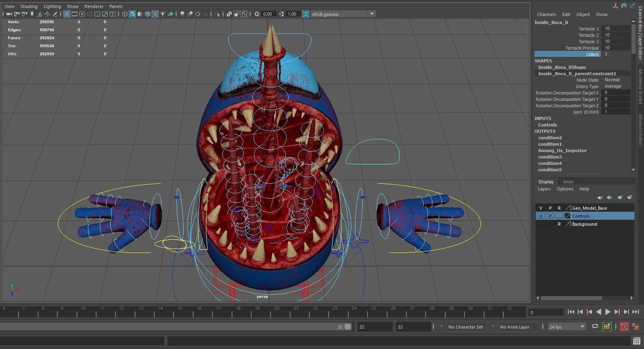Toggle sRGB gamma view transform button
Viewport: 644px width, 349px height.
point(306,14)
